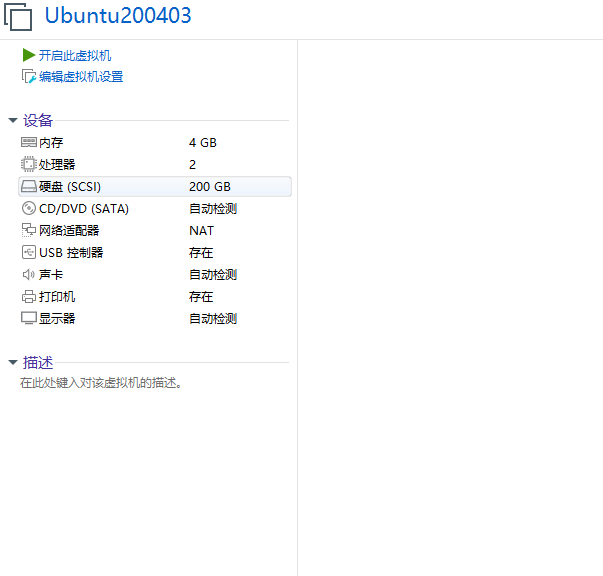Click the CD/DVD disc icon
This screenshot has height=576, width=603.
click(29, 208)
